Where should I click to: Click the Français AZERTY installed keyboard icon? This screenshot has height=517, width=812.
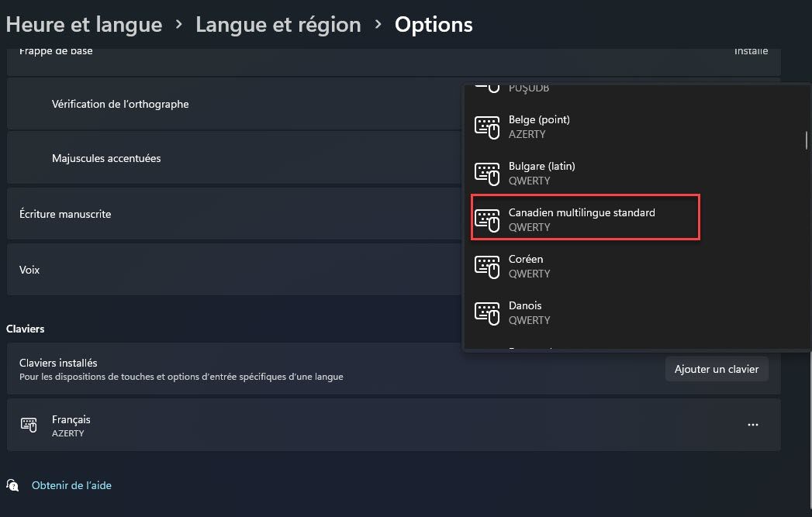click(29, 425)
